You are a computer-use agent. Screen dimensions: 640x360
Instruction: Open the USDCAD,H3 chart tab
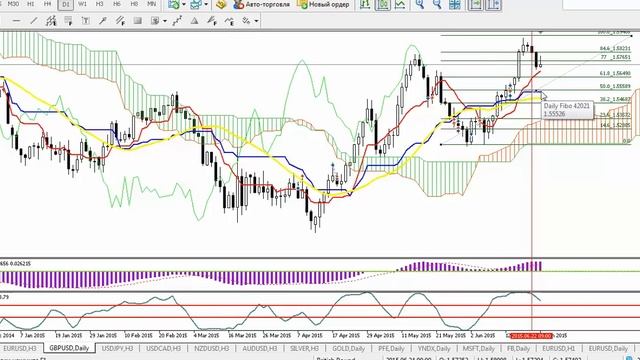pos(163,348)
